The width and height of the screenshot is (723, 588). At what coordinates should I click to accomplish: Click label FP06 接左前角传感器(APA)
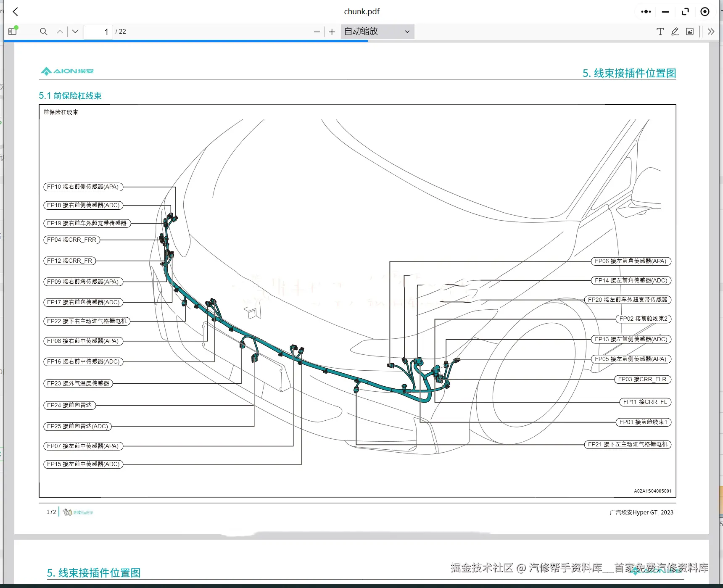point(631,261)
